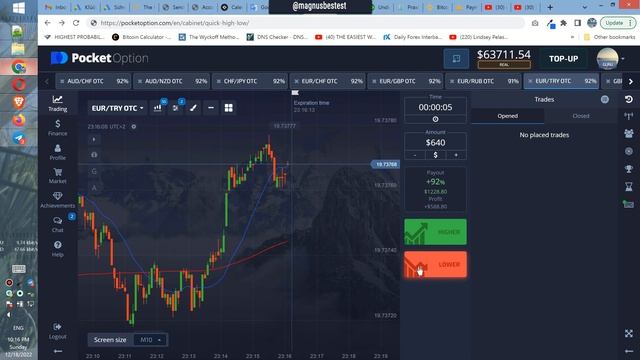640x360 pixels.
Task: Open the social trading people icon
Action: [629, 133]
